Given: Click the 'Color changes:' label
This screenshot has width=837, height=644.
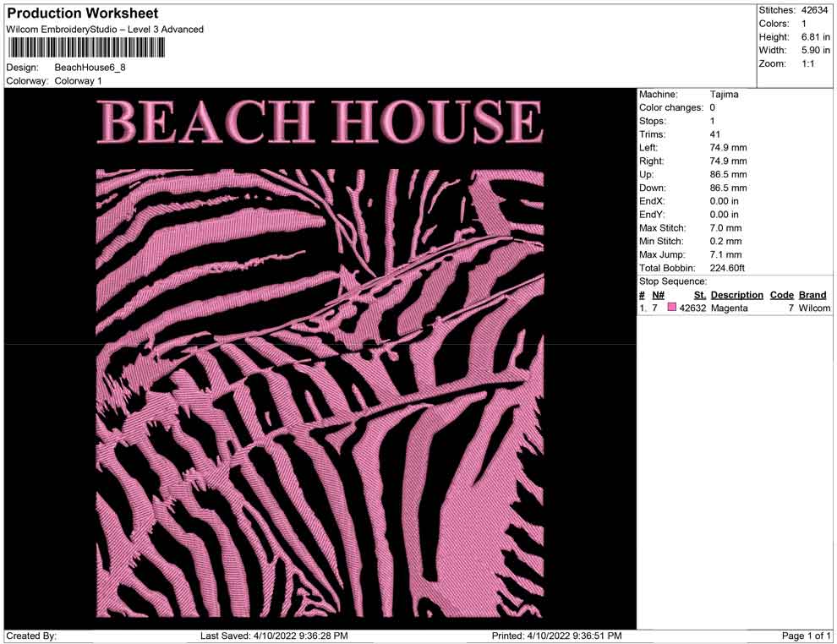Looking at the screenshot, I should click(x=671, y=108).
